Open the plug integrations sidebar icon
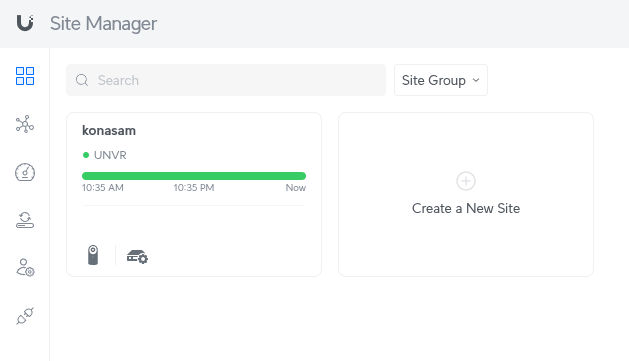The height and width of the screenshot is (361, 629). point(25,316)
